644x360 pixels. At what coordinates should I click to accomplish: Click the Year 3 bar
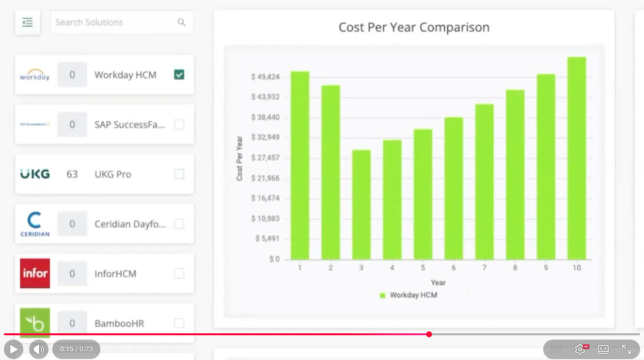pos(361,205)
